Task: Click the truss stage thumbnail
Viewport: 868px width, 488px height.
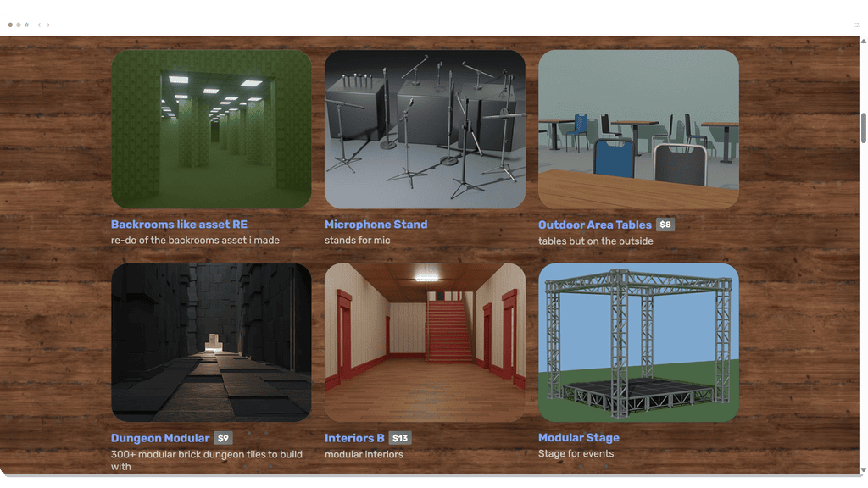Action: [638, 342]
